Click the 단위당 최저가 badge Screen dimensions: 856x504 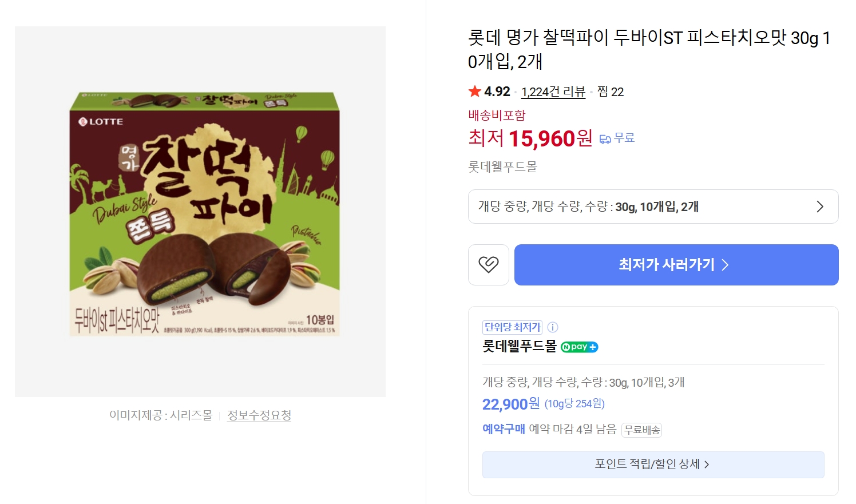tap(512, 327)
